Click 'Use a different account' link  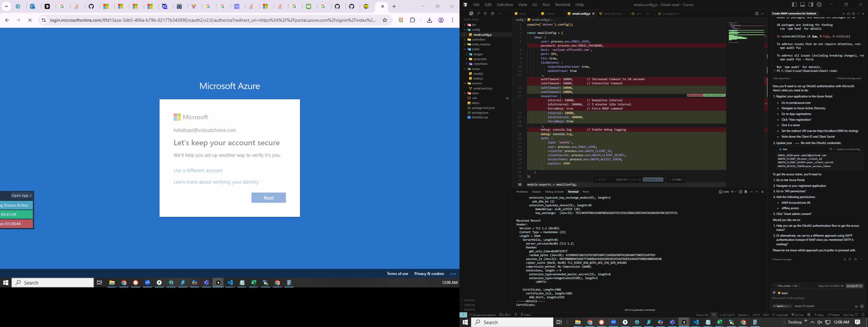198,171
